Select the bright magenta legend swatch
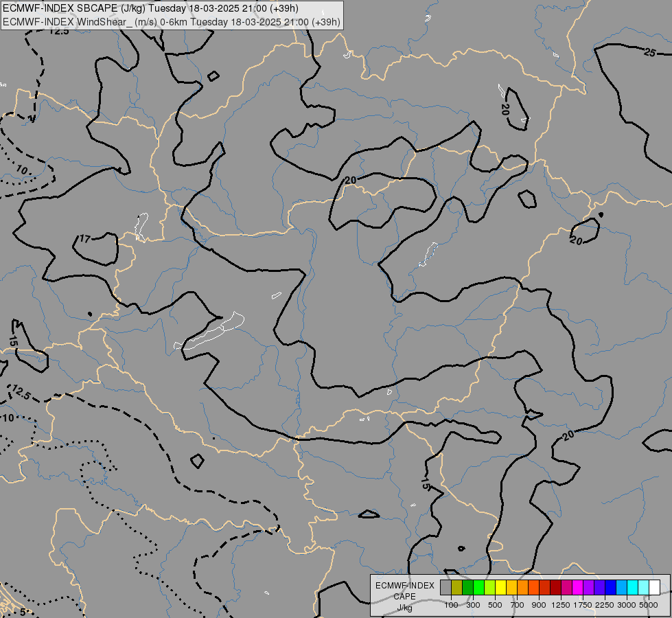Viewport: 672px width, 618px height. (x=578, y=587)
